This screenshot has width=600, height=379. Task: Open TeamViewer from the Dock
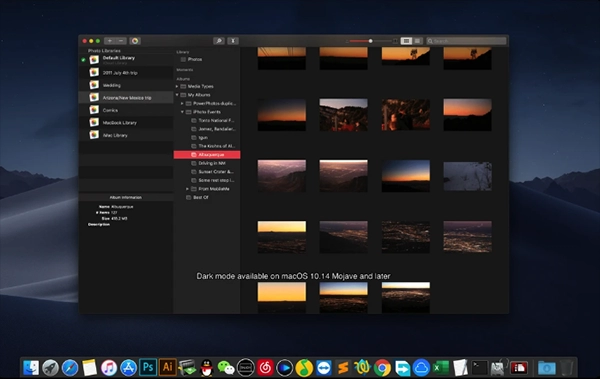click(324, 368)
